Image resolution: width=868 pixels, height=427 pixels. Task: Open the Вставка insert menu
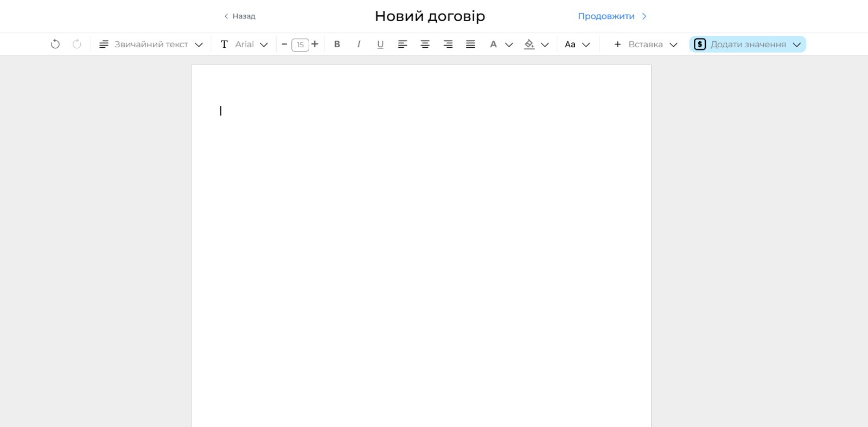(645, 44)
